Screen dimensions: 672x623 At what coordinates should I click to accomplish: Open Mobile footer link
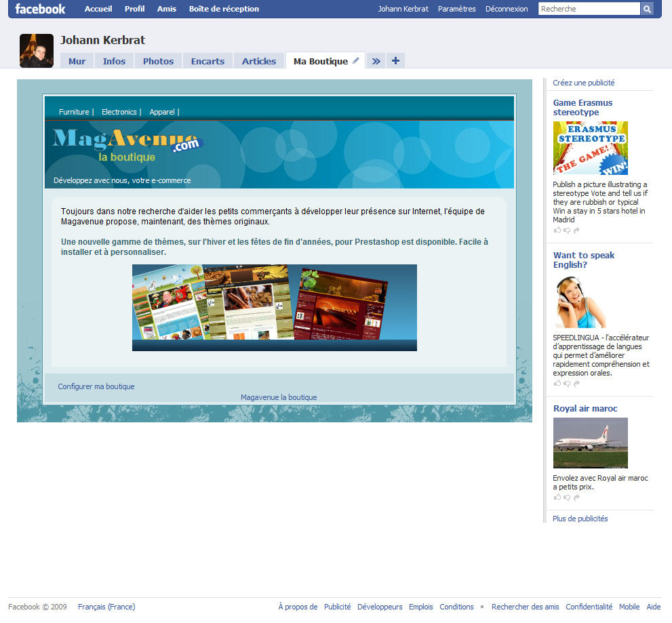pyautogui.click(x=629, y=607)
